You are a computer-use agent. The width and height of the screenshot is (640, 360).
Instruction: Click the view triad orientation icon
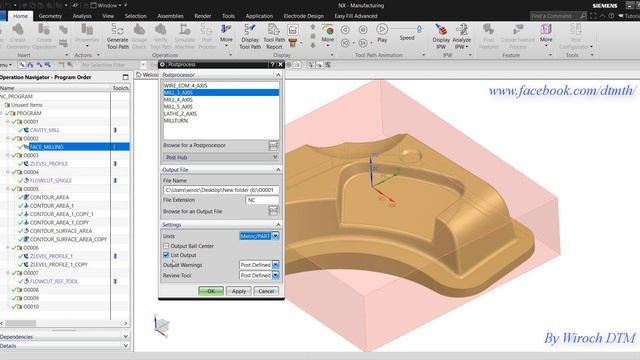(162, 325)
